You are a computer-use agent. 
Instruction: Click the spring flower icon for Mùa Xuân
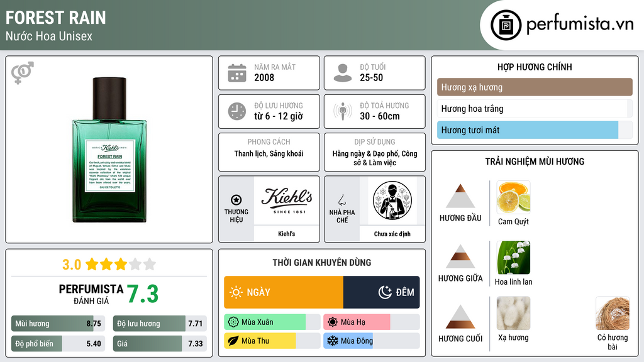[x=233, y=322]
